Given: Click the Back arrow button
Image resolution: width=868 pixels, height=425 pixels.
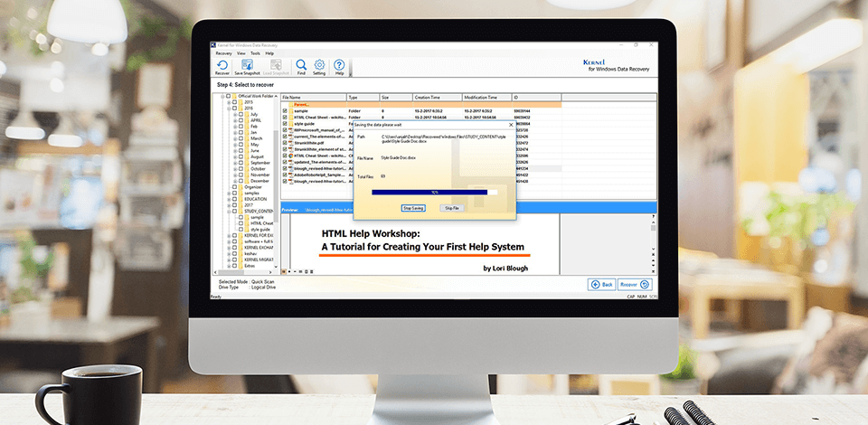Looking at the screenshot, I should [x=602, y=285].
